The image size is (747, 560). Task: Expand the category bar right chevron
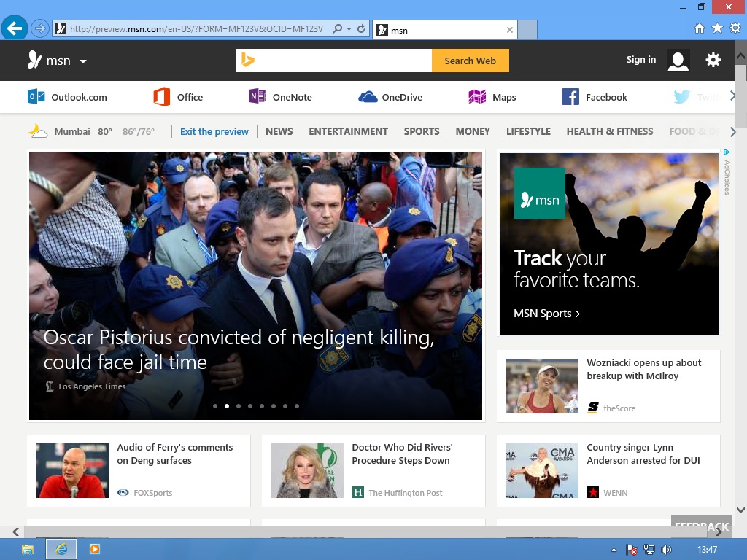(732, 131)
